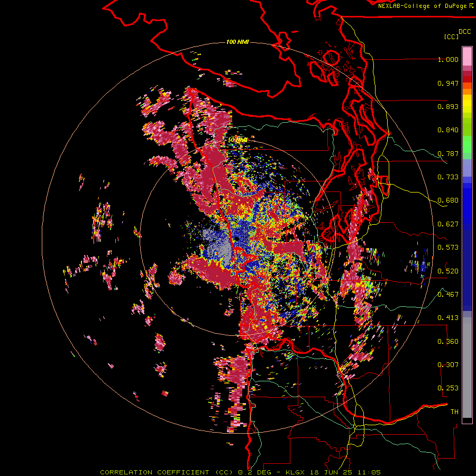Select the 0.787 scale value
This screenshot has height=476, width=476.
coord(448,153)
